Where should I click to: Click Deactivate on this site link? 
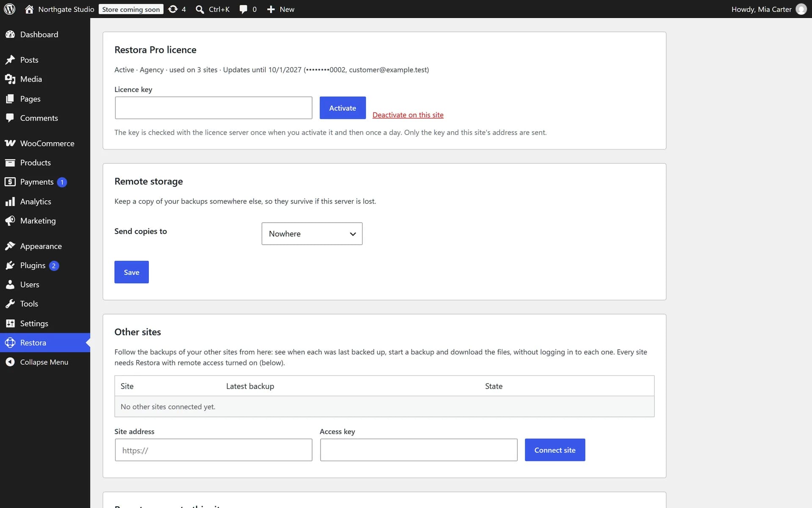pyautogui.click(x=408, y=115)
